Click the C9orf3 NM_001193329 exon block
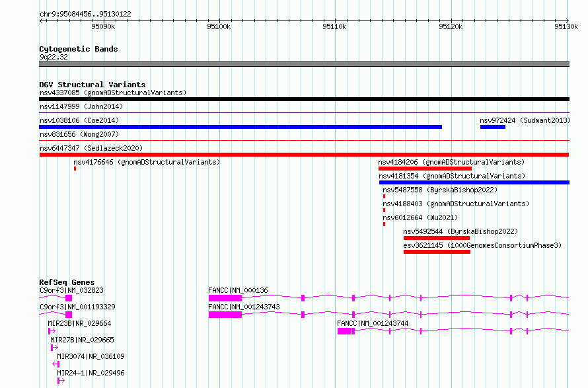This screenshot has width=588, height=388. [x=69, y=315]
